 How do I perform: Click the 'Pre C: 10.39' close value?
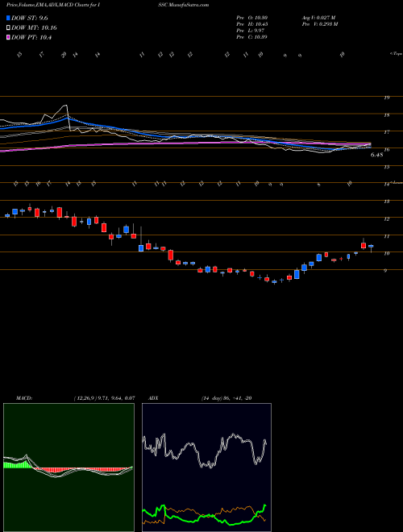[251, 37]
